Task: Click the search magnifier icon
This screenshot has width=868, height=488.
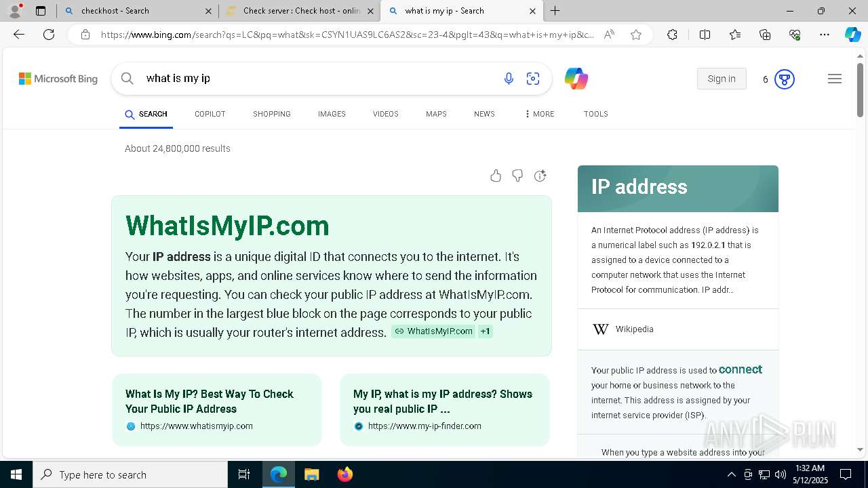Action: click(x=127, y=79)
